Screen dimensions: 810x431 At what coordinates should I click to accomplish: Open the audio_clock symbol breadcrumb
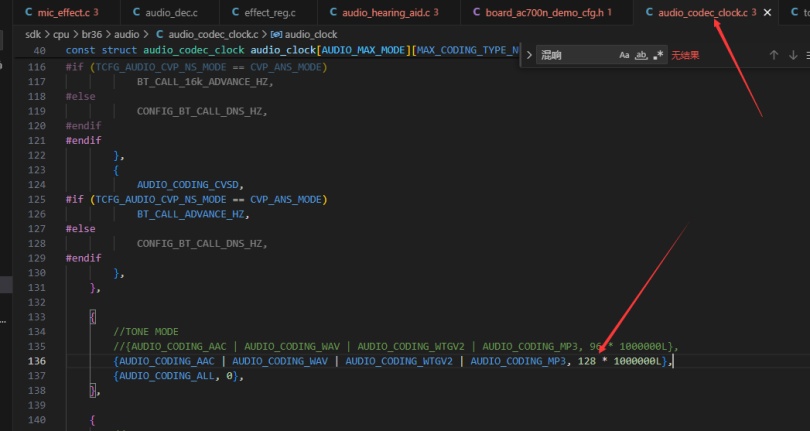tap(311, 35)
